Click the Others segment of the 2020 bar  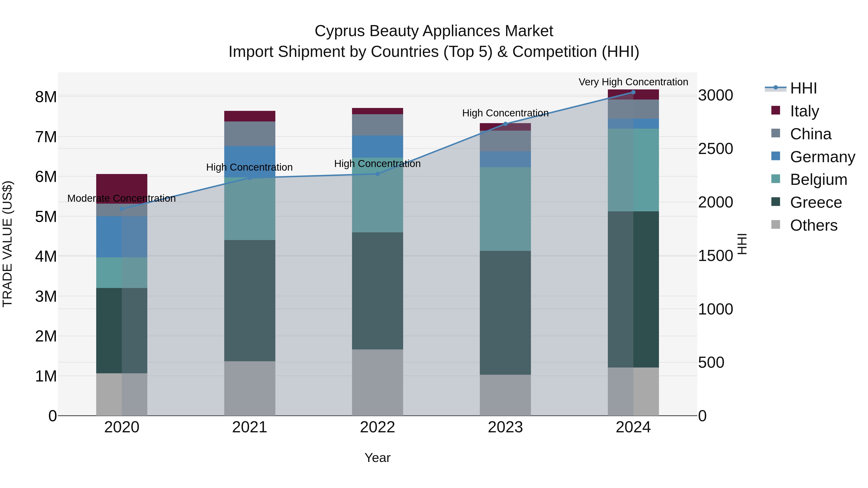(122, 394)
